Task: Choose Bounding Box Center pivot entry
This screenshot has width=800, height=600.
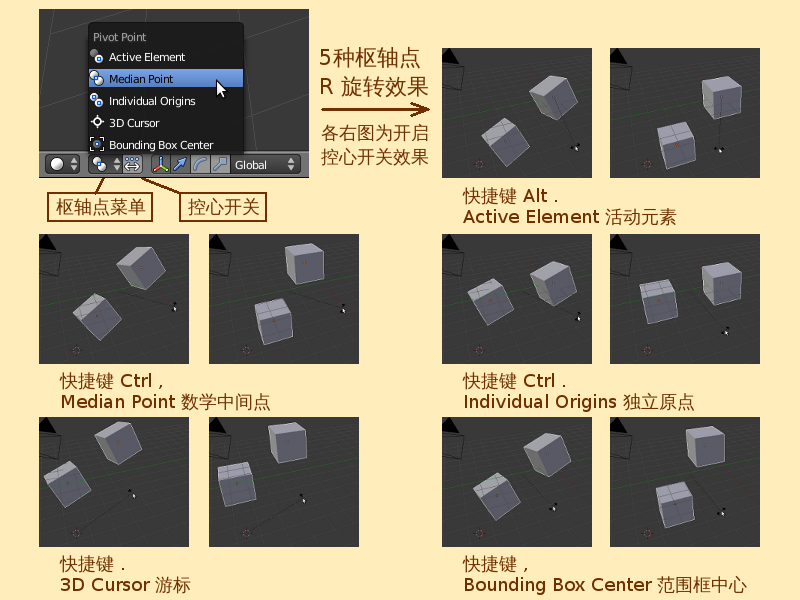Action: tap(166, 144)
